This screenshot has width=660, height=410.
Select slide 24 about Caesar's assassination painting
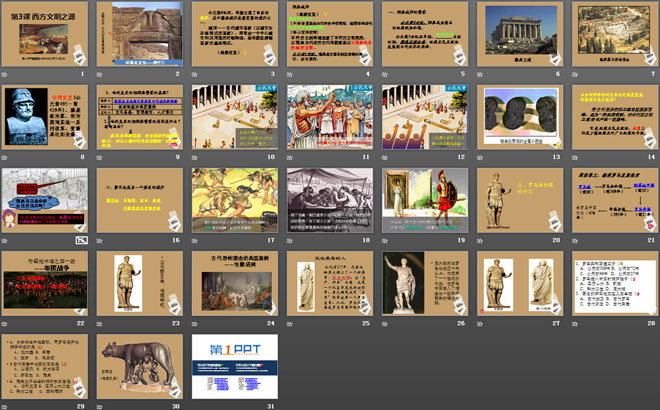235,283
